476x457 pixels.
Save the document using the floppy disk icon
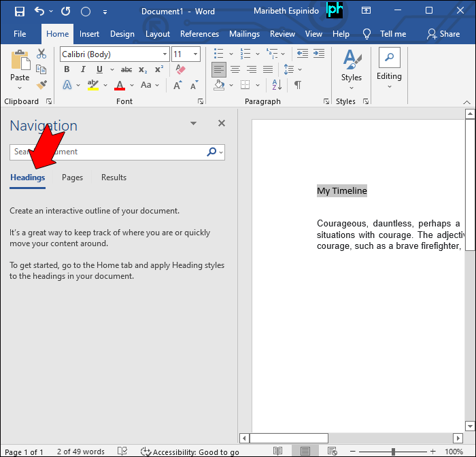click(20, 12)
